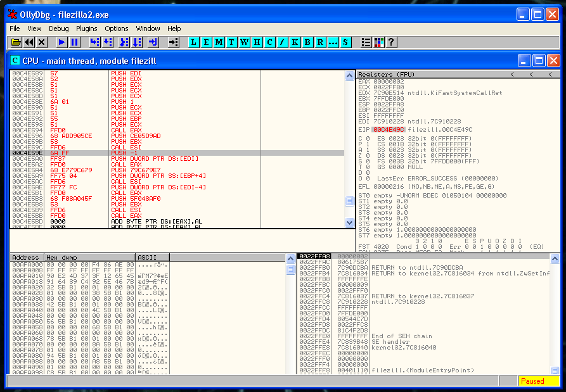Select stack address 0022FFA8 entry
The height and width of the screenshot is (392, 566).
(314, 256)
